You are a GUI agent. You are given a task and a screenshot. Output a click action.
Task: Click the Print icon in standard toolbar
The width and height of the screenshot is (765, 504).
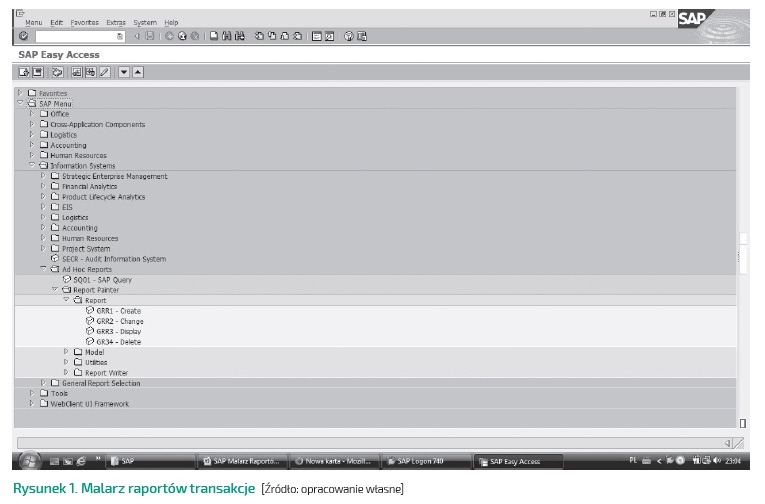click(214, 36)
